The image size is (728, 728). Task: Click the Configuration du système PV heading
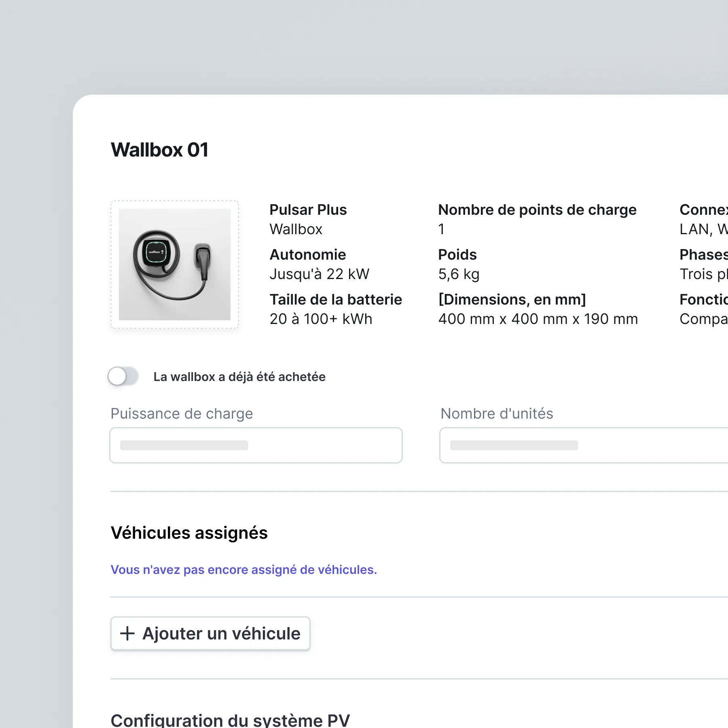(230, 720)
